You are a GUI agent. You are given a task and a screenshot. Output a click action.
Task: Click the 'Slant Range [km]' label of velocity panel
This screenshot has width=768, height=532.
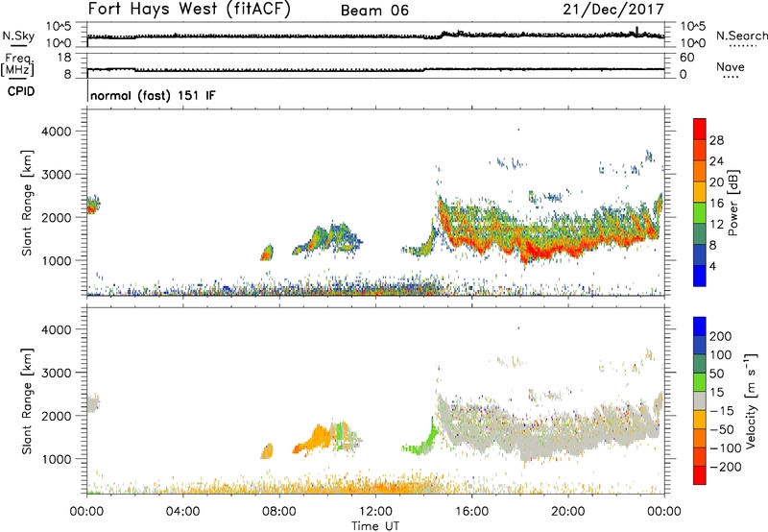[27, 401]
